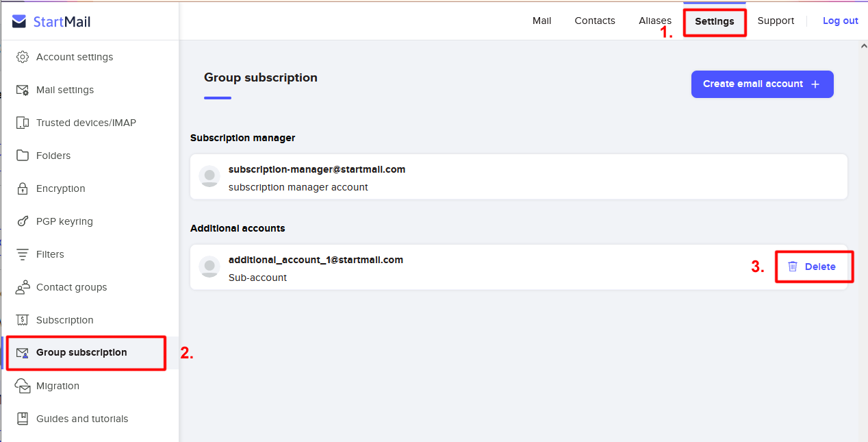Open Guides and tutorials

[90, 419]
